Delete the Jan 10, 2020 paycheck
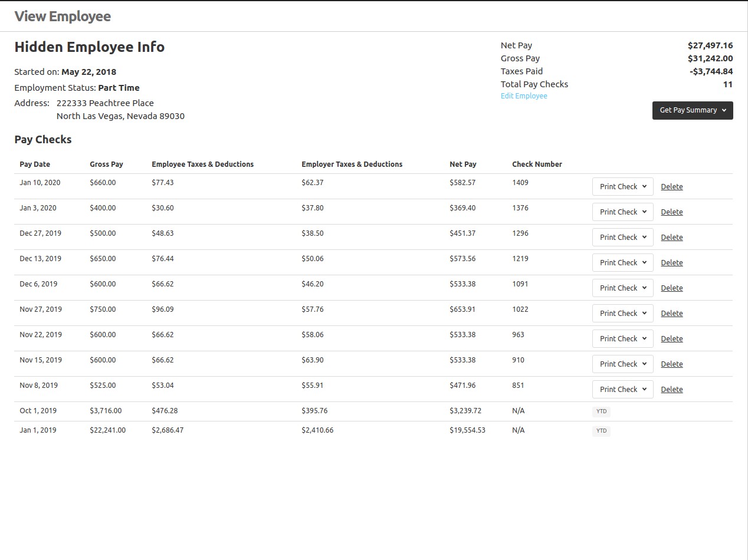748x560 pixels. click(x=671, y=186)
